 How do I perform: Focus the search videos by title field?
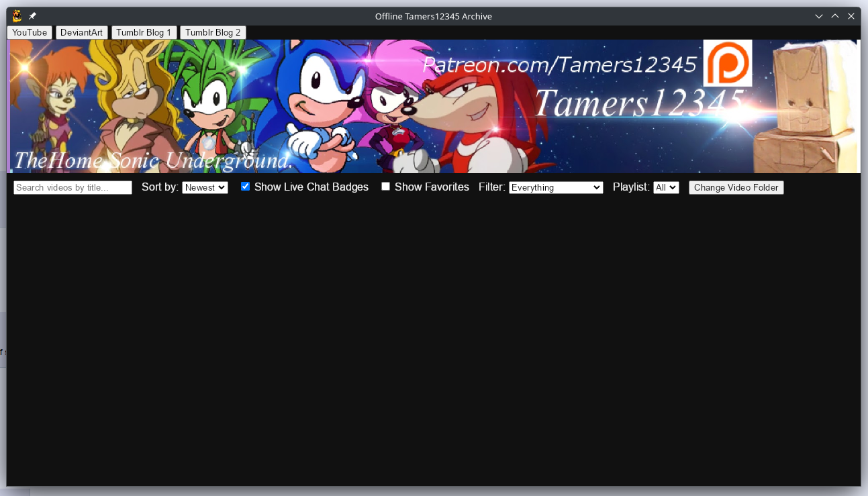coord(73,188)
